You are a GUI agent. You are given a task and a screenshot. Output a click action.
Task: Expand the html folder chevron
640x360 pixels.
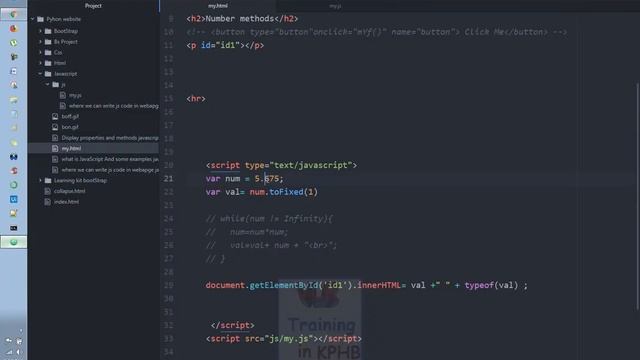(40, 63)
